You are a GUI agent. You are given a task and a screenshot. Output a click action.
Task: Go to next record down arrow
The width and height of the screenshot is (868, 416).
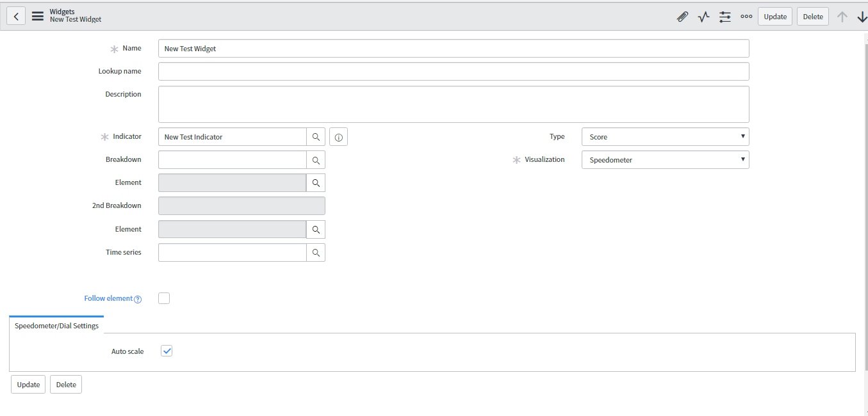click(862, 17)
